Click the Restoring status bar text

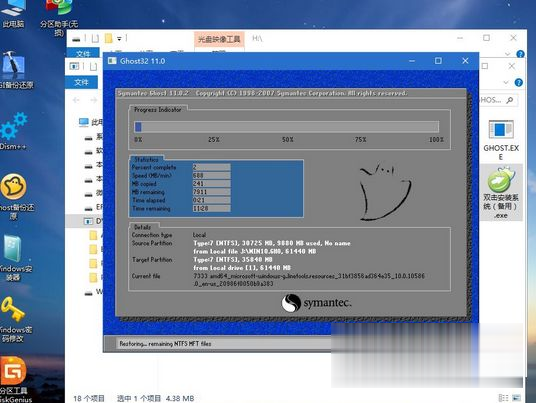[x=165, y=344]
